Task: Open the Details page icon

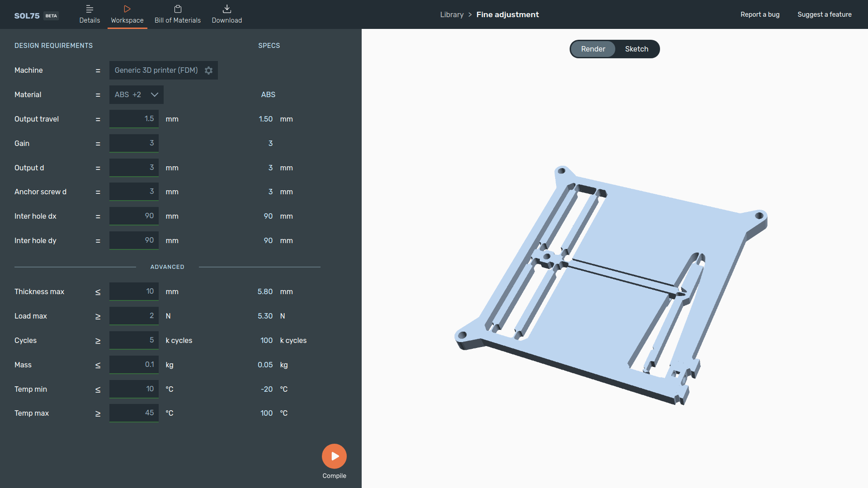Action: [x=90, y=8]
